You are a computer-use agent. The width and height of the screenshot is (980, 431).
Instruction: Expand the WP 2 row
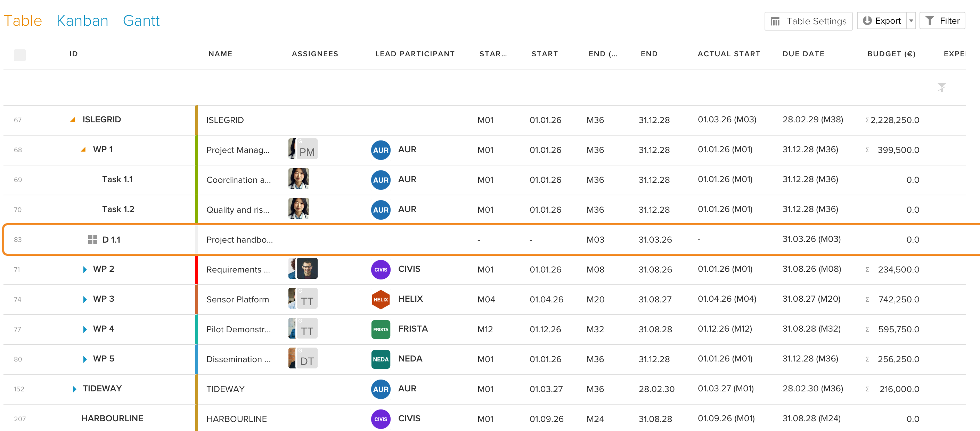(85, 269)
